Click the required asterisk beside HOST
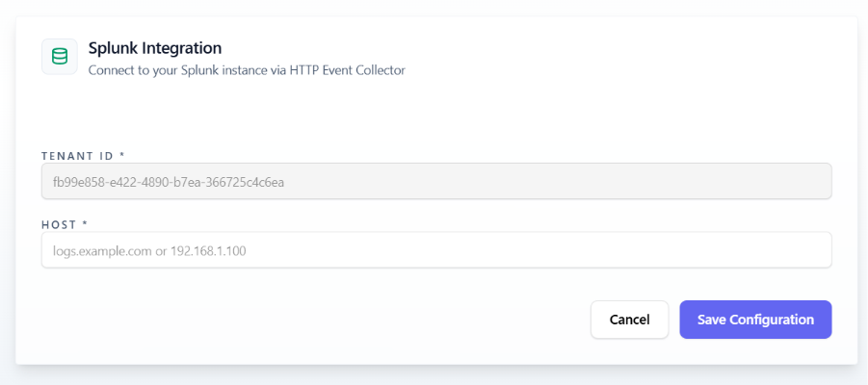 (85, 224)
